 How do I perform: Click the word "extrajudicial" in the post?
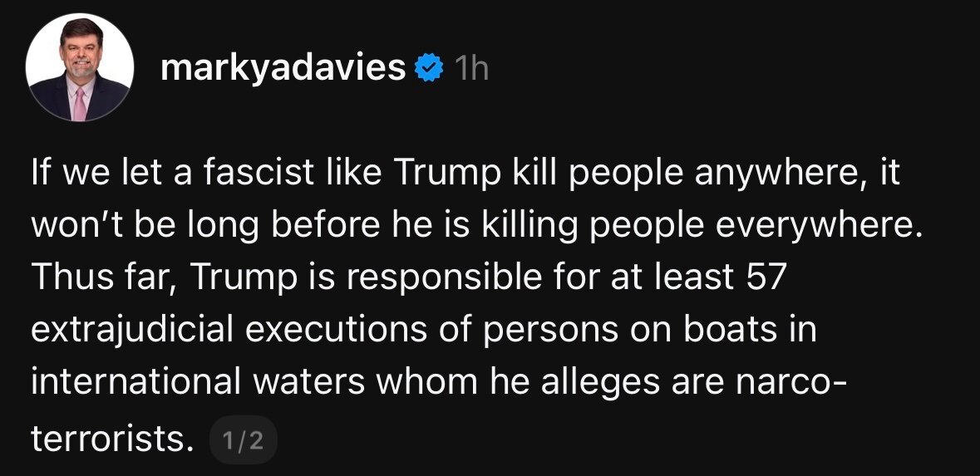click(132, 330)
